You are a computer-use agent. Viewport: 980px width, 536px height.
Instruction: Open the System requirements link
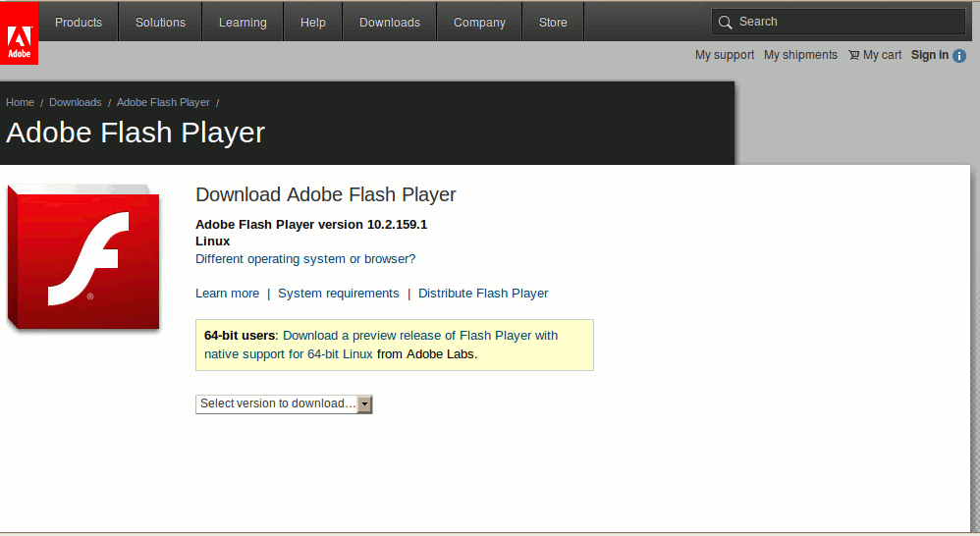pyautogui.click(x=339, y=294)
